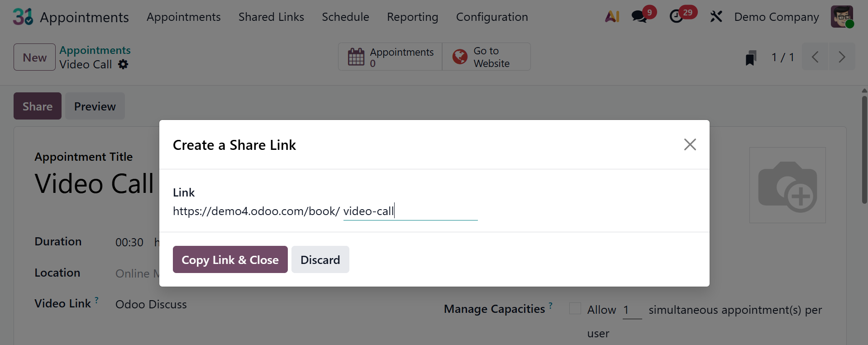The width and height of the screenshot is (868, 345).
Task: Discard the share link dialog
Action: (320, 259)
